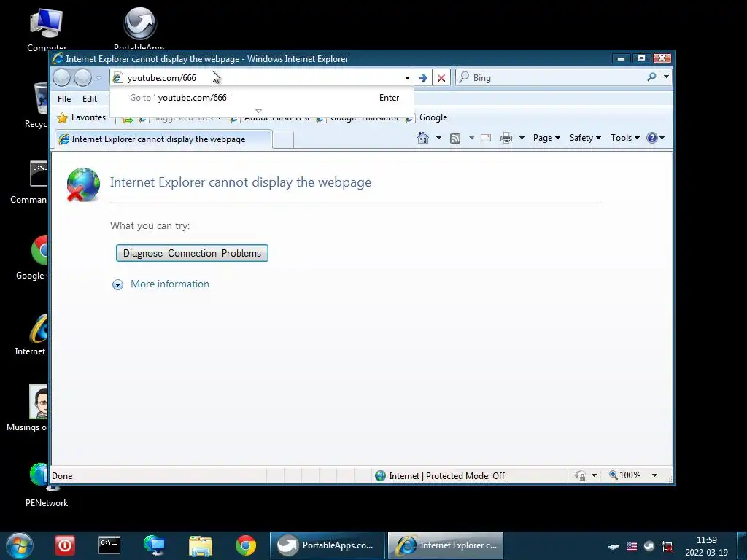Click the Internet Explorer taskbar button
Image resolution: width=747 pixels, height=560 pixels.
coord(446,545)
